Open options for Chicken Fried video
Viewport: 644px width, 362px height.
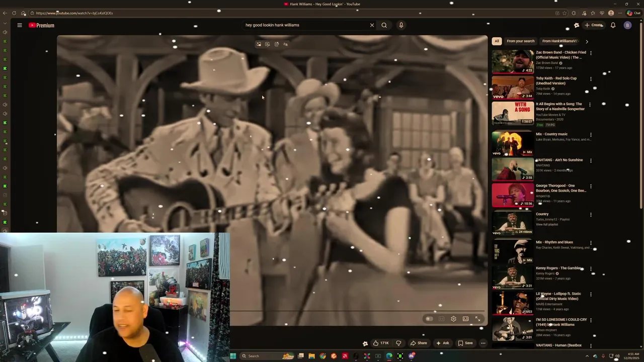[x=591, y=53]
